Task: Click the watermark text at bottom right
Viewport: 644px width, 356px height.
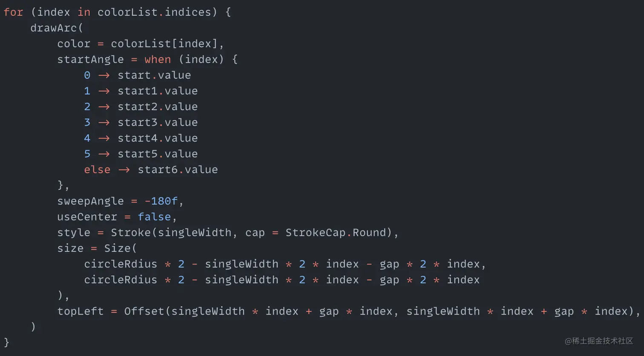Action: pyautogui.click(x=599, y=341)
